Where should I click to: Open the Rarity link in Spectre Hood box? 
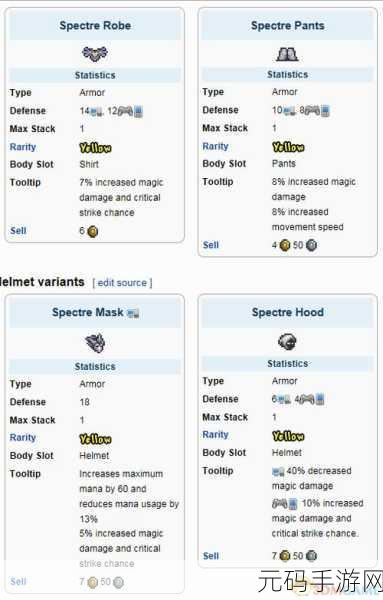[x=215, y=435]
